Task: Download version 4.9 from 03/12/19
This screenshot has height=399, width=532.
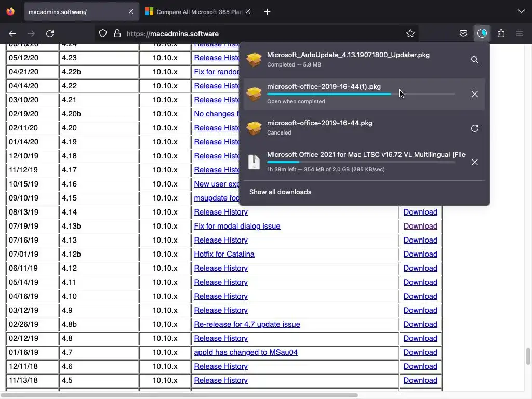Action: point(420,310)
